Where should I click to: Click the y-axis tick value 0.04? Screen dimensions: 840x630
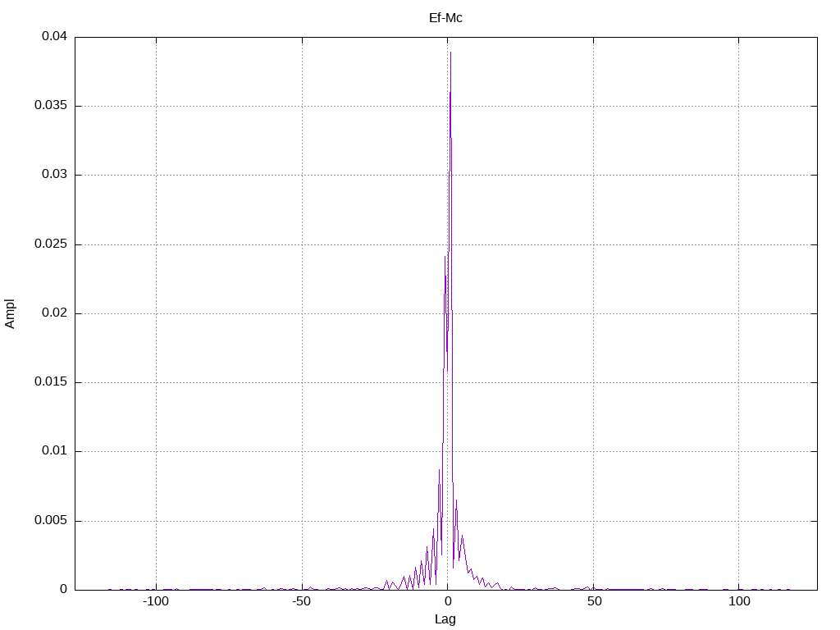(55, 36)
